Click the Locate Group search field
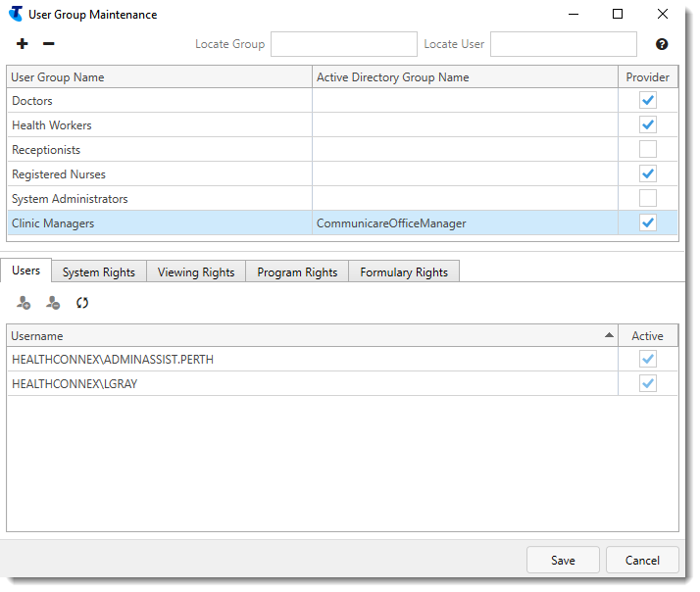Screen dimensions: 700x592 [344, 44]
